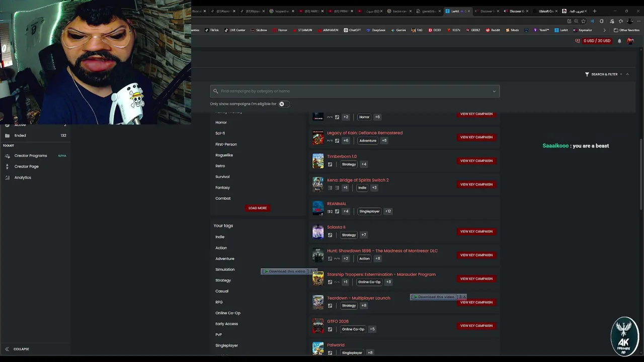This screenshot has height=362, width=644.
Task: Click the 0 USD / 30 USD balance
Action: 597,41
